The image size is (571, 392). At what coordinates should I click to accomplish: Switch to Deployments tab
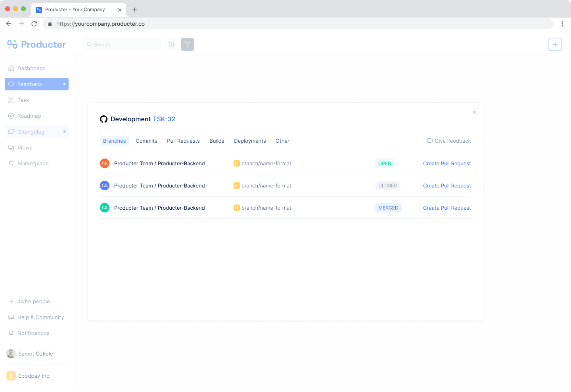coord(250,141)
